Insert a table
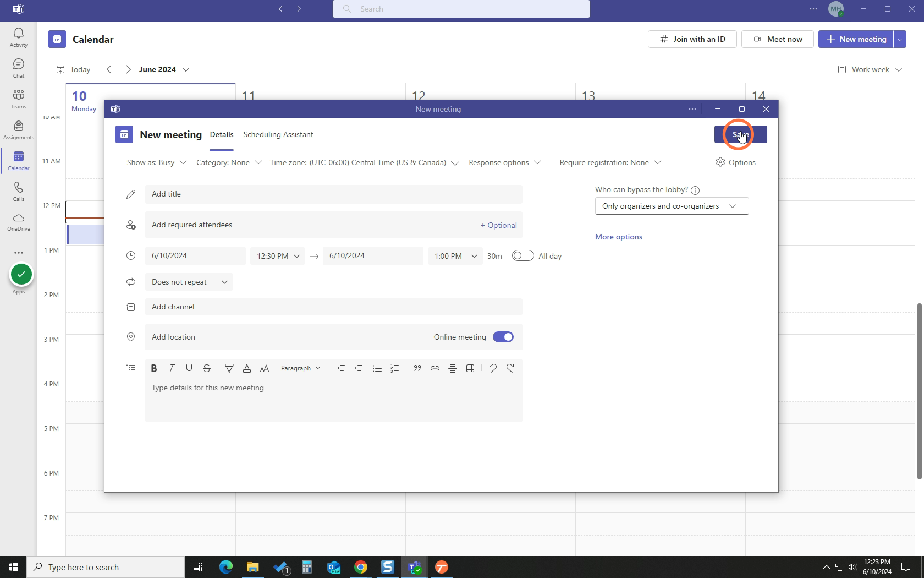 [470, 368]
